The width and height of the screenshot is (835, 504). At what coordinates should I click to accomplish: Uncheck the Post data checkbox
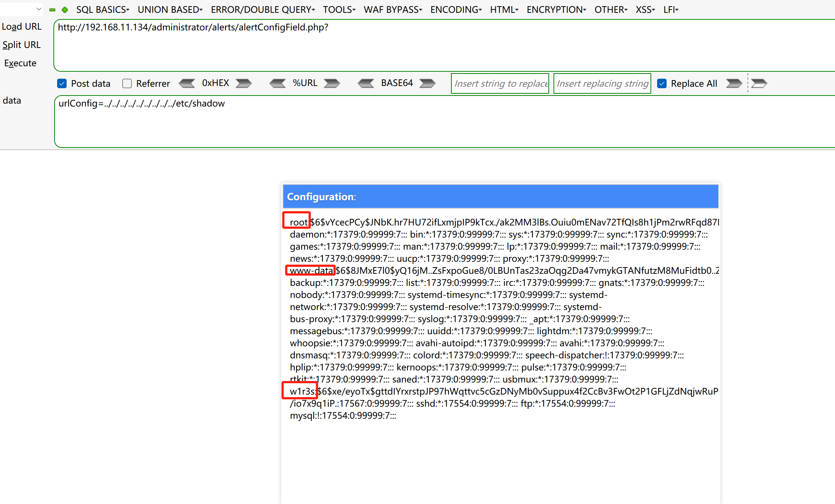point(62,83)
